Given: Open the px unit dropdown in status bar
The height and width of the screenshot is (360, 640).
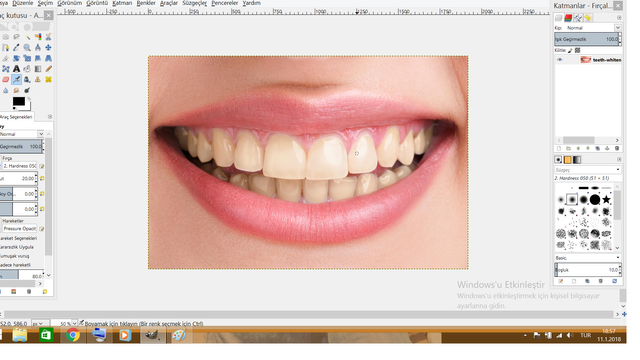Looking at the screenshot, I should (x=38, y=323).
